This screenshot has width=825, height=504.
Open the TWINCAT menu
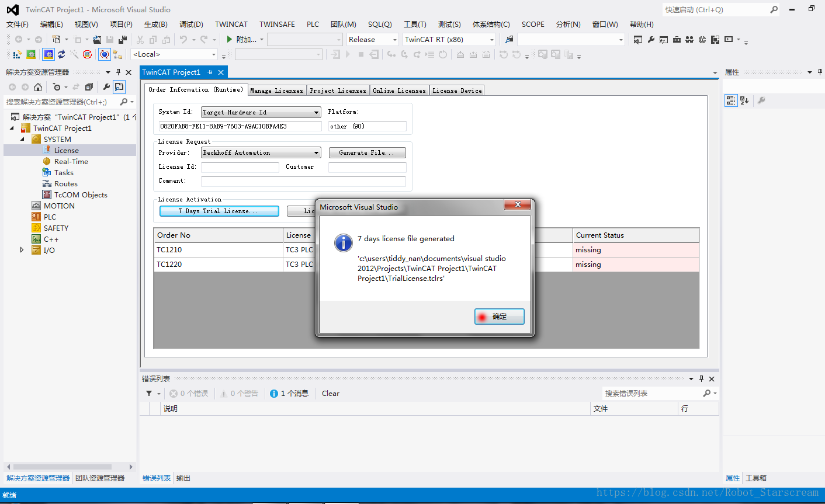pyautogui.click(x=231, y=24)
